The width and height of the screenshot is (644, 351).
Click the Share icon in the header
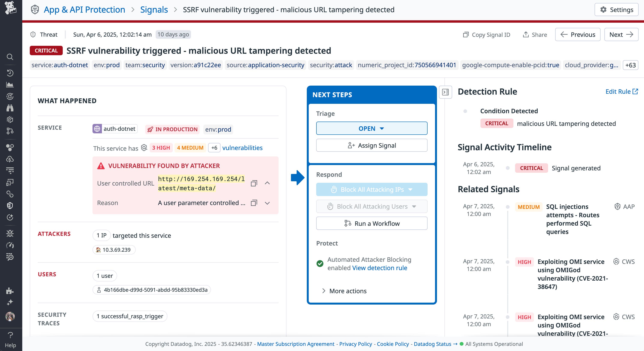526,34
